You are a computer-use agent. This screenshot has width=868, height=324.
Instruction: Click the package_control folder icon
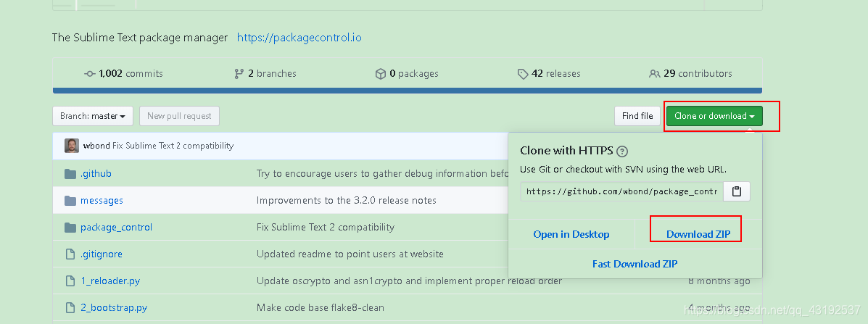[x=70, y=228]
